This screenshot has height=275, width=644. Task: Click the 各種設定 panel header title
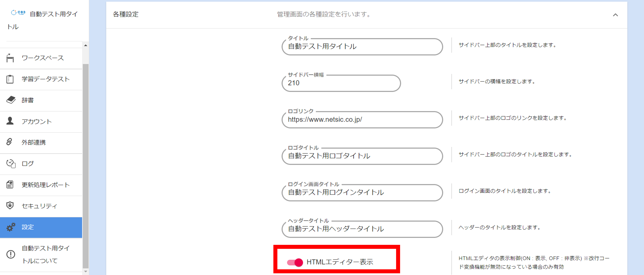pos(126,14)
